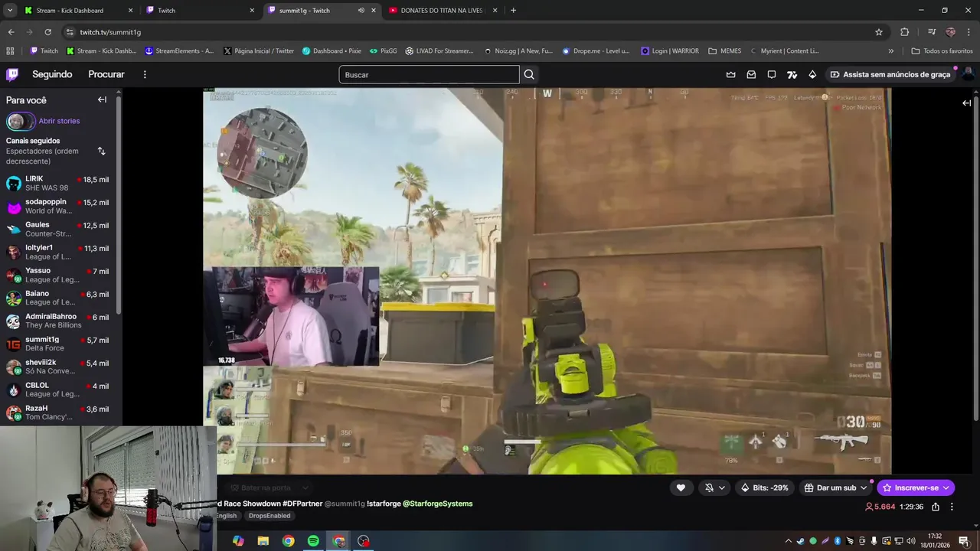
Task: Show more bookmarks chevron
Action: point(890,51)
